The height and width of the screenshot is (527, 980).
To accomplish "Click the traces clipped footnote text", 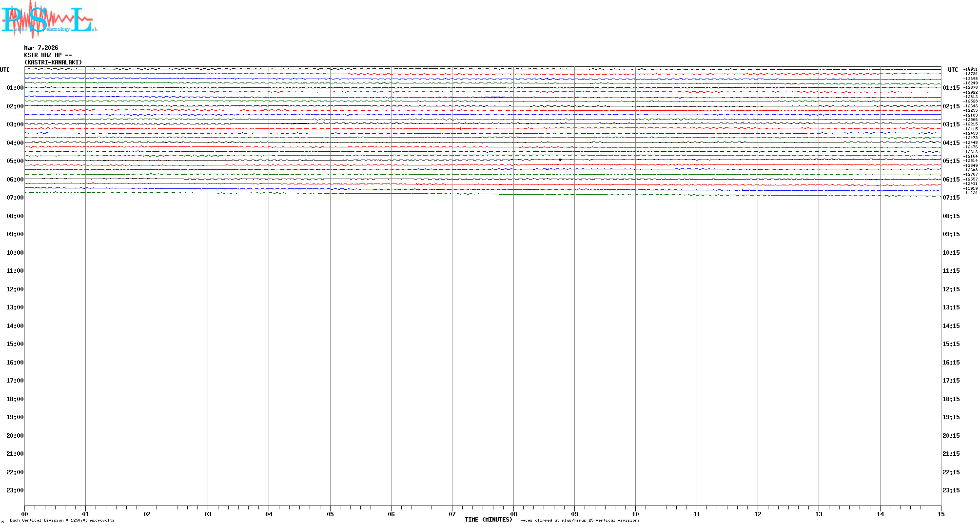I will tap(578, 520).
